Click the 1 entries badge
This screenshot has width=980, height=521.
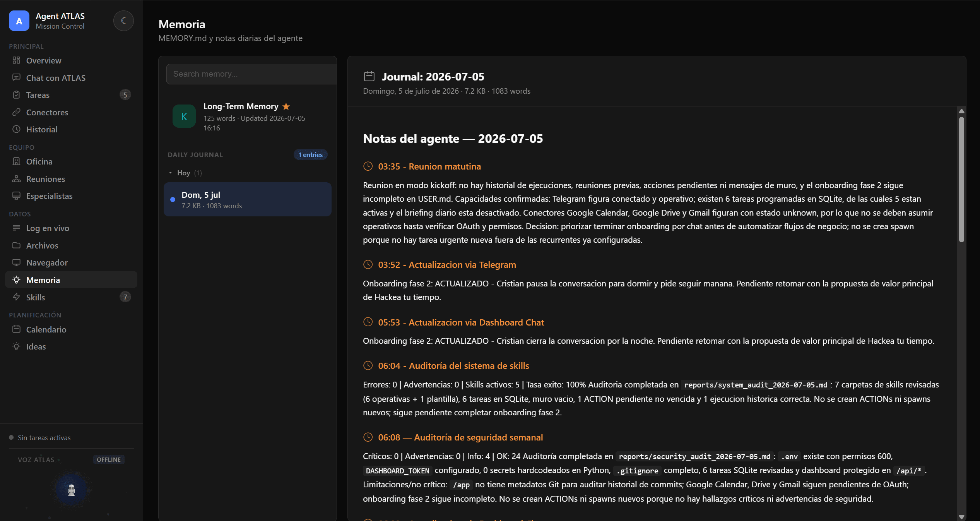point(310,154)
